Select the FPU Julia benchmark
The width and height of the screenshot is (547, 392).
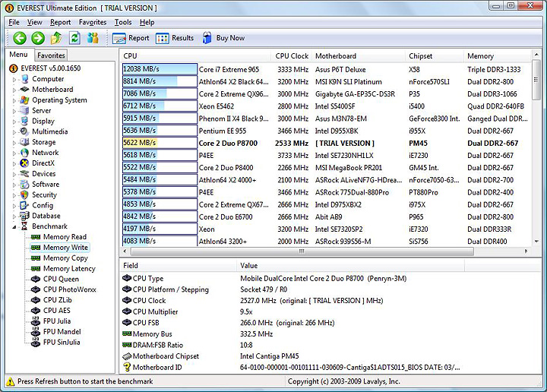click(57, 321)
